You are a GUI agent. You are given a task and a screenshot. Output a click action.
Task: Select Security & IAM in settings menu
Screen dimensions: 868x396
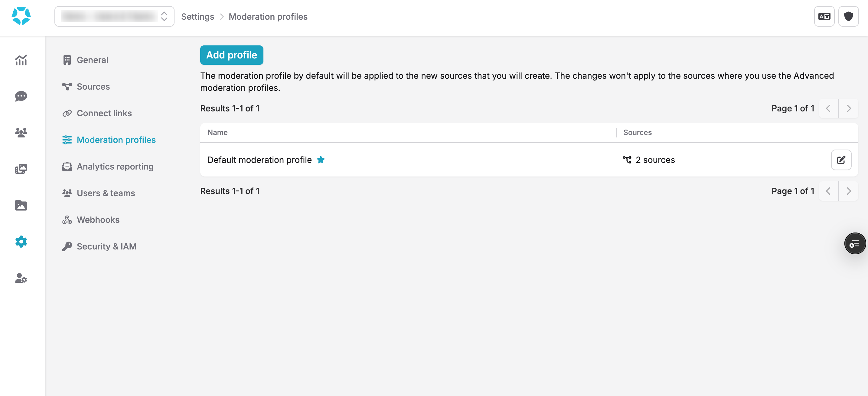click(106, 246)
